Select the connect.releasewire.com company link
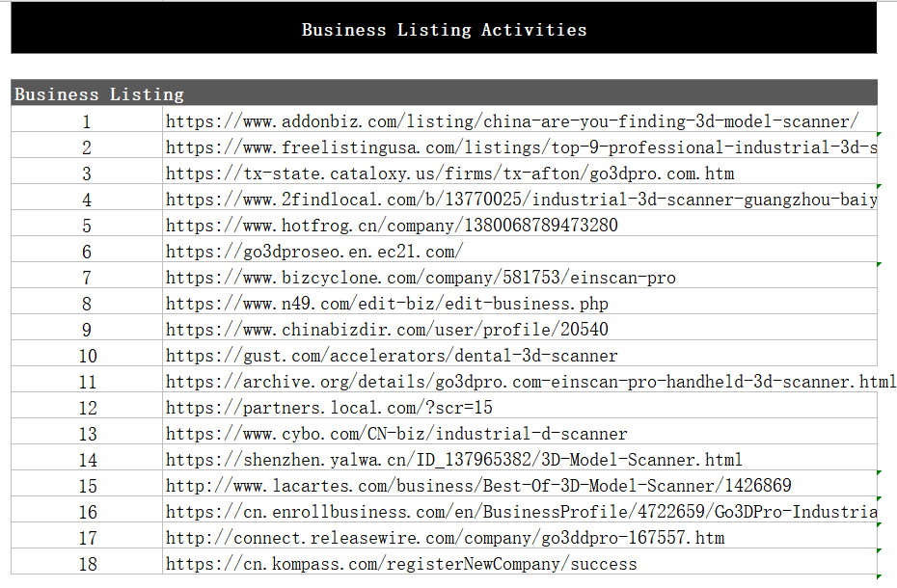Viewport: 897px width, 588px height. pos(445,538)
